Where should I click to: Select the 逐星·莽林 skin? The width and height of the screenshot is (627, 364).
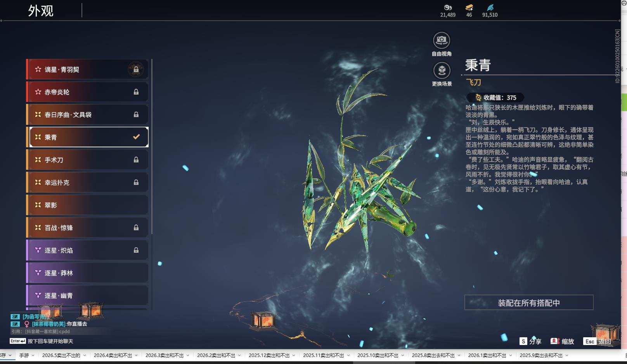87,273
